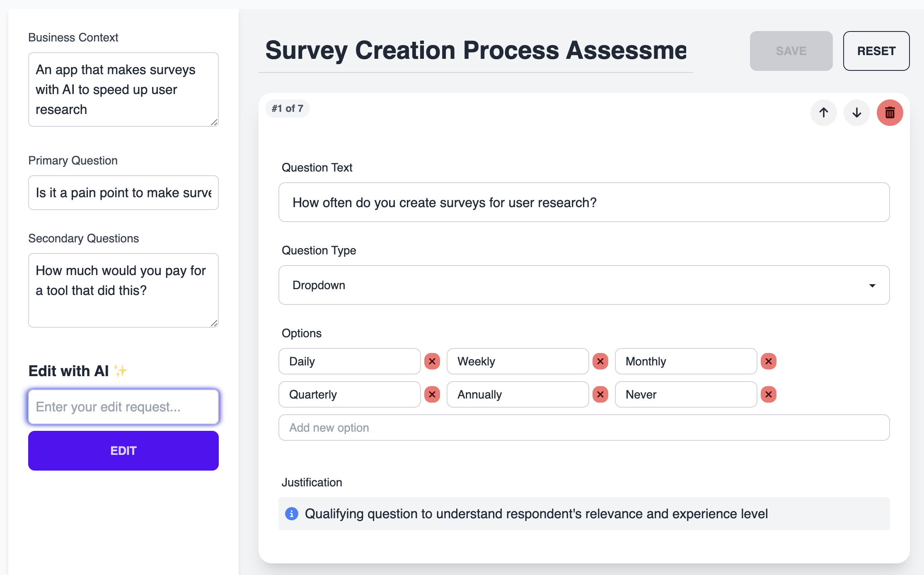Click the Secondary Questions text area
This screenshot has height=575, width=924.
(123, 290)
